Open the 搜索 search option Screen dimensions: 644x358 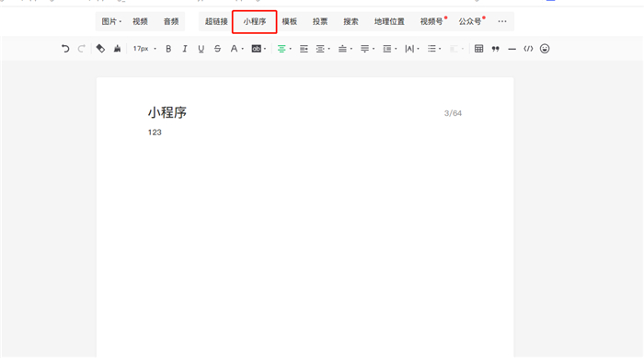pos(351,21)
